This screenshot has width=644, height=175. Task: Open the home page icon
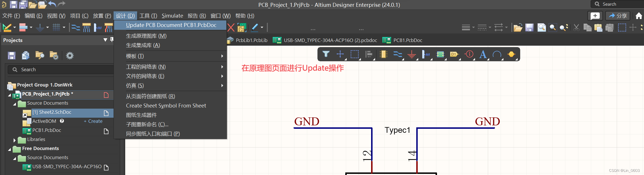click(x=639, y=16)
